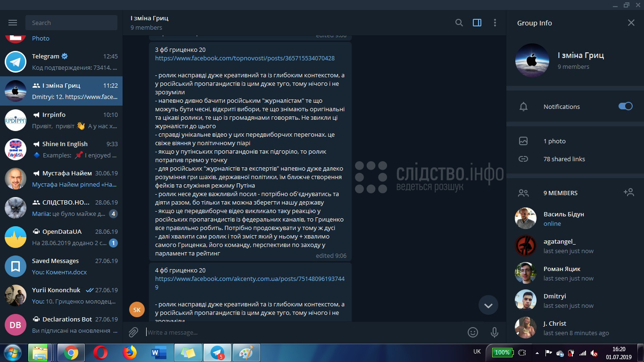Image resolution: width=644 pixels, height=362 pixels.
Task: Launch Firefox from the taskbar
Action: pos(129,353)
